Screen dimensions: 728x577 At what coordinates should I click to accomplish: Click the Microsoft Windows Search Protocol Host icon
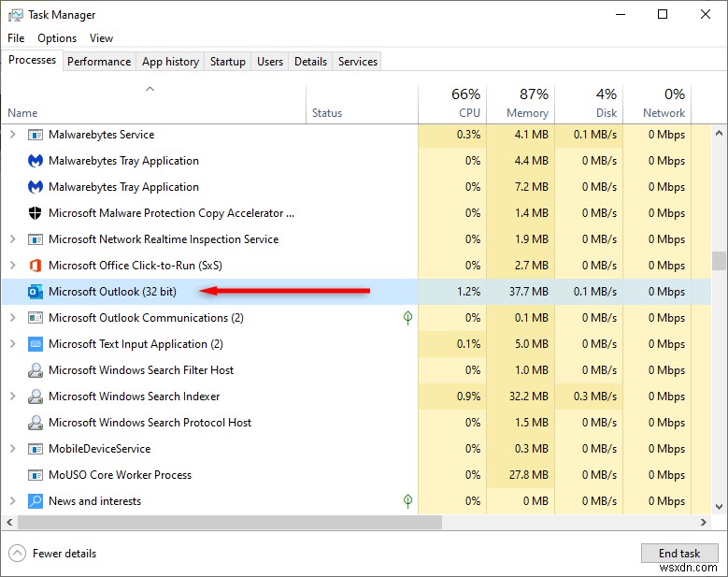[x=36, y=423]
